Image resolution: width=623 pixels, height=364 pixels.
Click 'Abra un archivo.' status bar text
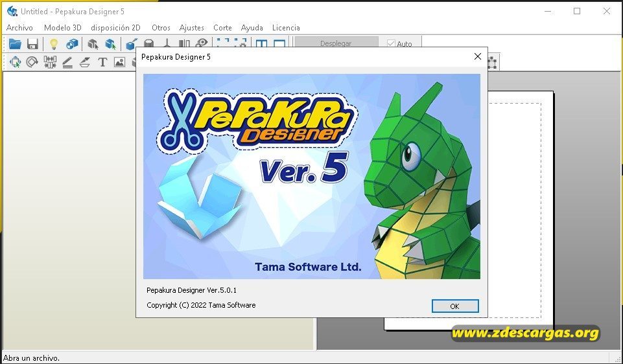[31, 358]
